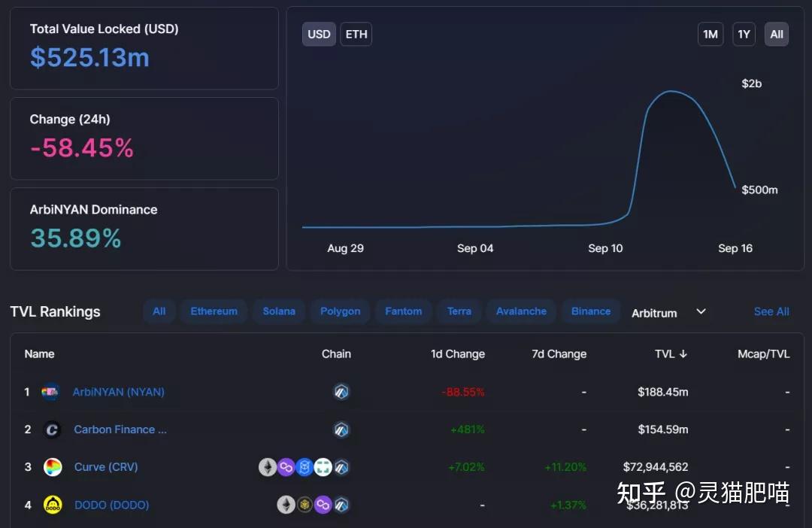Click the Total Value Locked $525.13m card

pyautogui.click(x=144, y=48)
